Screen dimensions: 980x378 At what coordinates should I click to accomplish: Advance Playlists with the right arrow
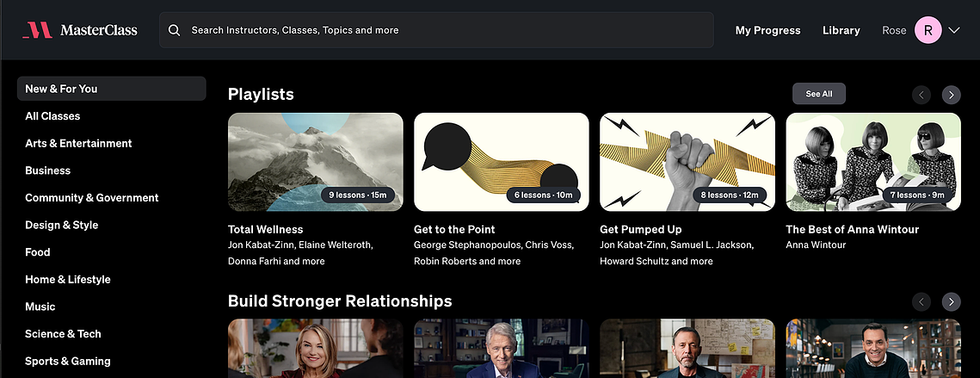pyautogui.click(x=952, y=95)
